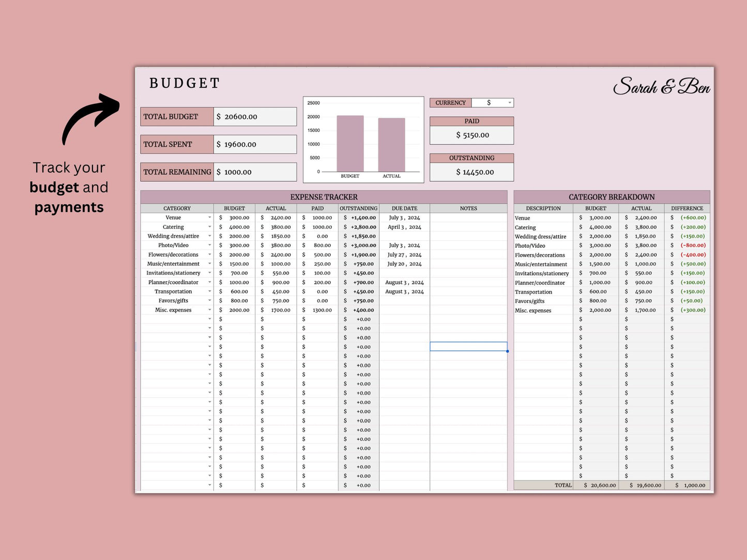The width and height of the screenshot is (747, 560).
Task: Click the ACTUAL bar in the chart
Action: (x=391, y=145)
